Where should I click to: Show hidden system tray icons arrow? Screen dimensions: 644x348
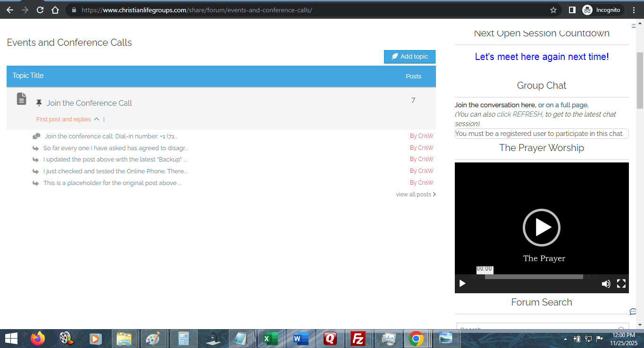pyautogui.click(x=565, y=339)
